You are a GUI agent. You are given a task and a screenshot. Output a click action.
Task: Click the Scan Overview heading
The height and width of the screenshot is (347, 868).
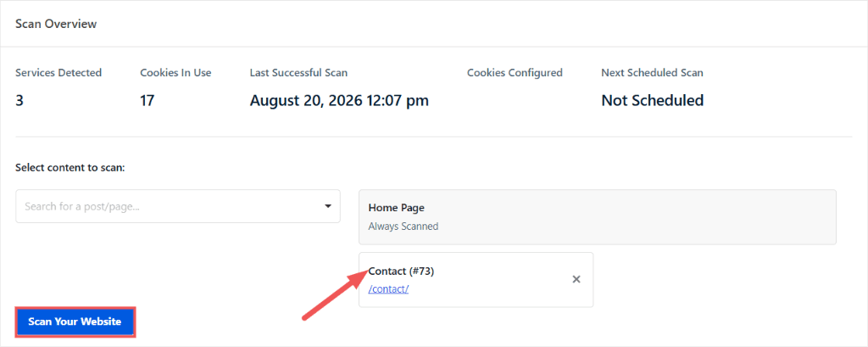pyautogui.click(x=56, y=24)
